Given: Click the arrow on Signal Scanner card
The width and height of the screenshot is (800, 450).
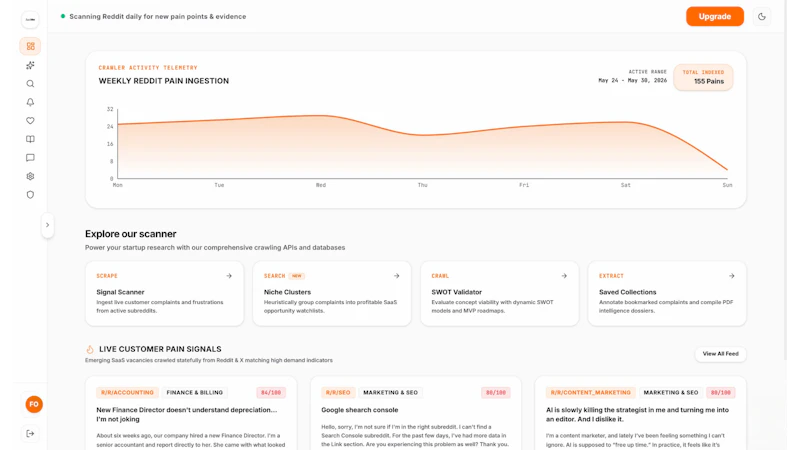Looking at the screenshot, I should coord(229,276).
